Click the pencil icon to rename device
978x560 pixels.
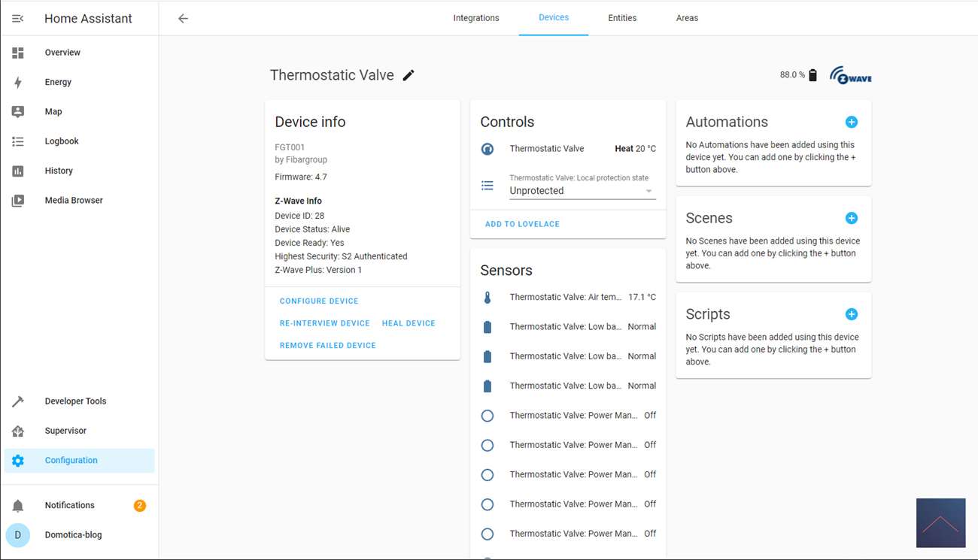pos(409,75)
